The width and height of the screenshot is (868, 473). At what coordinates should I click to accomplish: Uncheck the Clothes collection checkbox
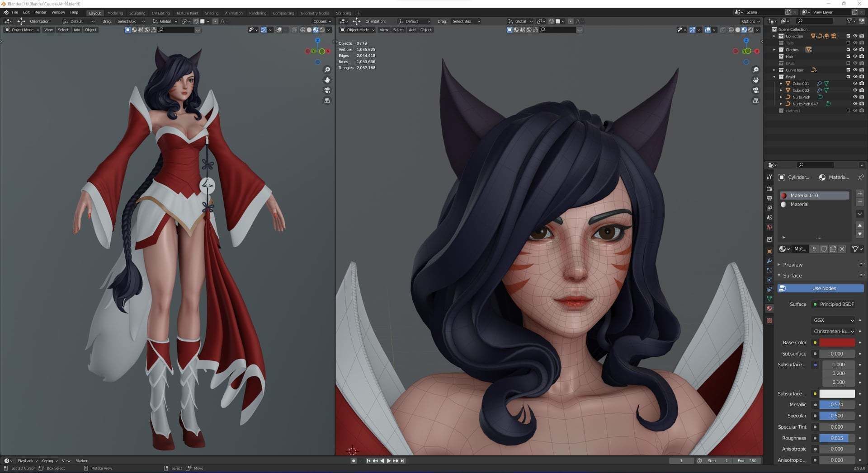[848, 50]
